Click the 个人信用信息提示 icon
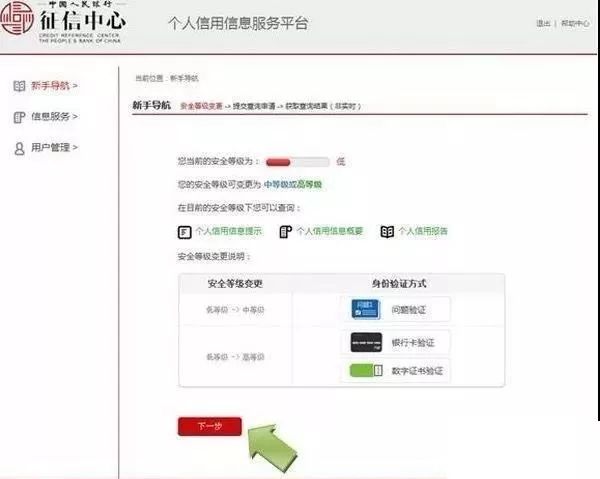This screenshot has height=479, width=600. [x=184, y=231]
